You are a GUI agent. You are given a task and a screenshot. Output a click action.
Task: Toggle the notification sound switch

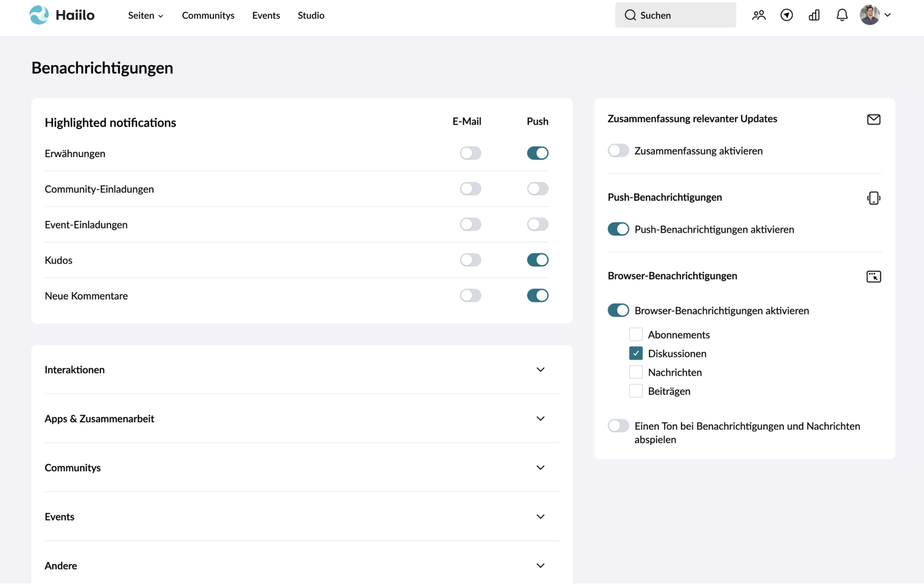pos(618,425)
